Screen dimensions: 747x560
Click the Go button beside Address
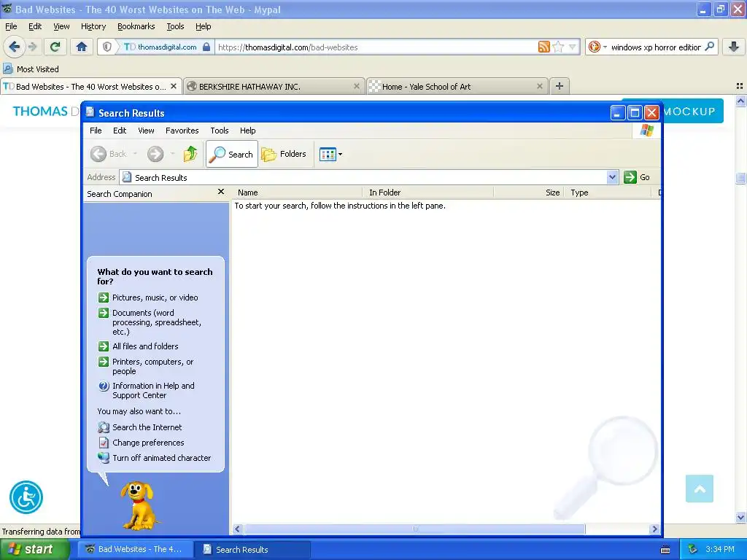[x=637, y=177]
